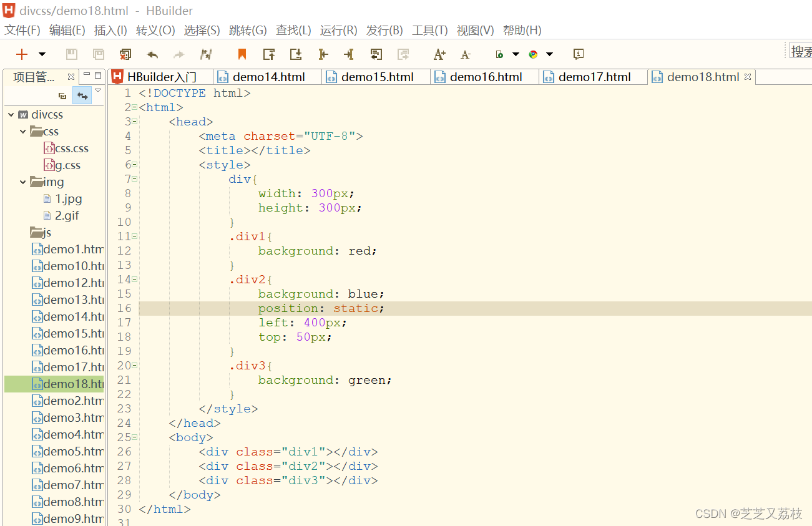This screenshot has width=812, height=526.
Task: Close the 项目管理器 panel tab
Action: point(71,77)
